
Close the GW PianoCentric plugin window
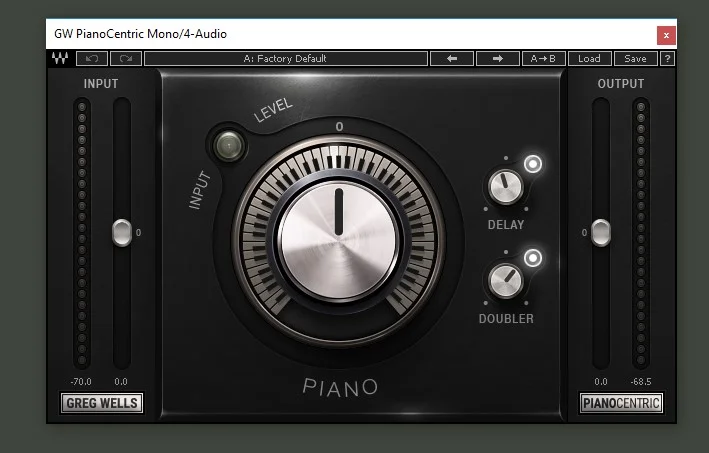pos(666,35)
